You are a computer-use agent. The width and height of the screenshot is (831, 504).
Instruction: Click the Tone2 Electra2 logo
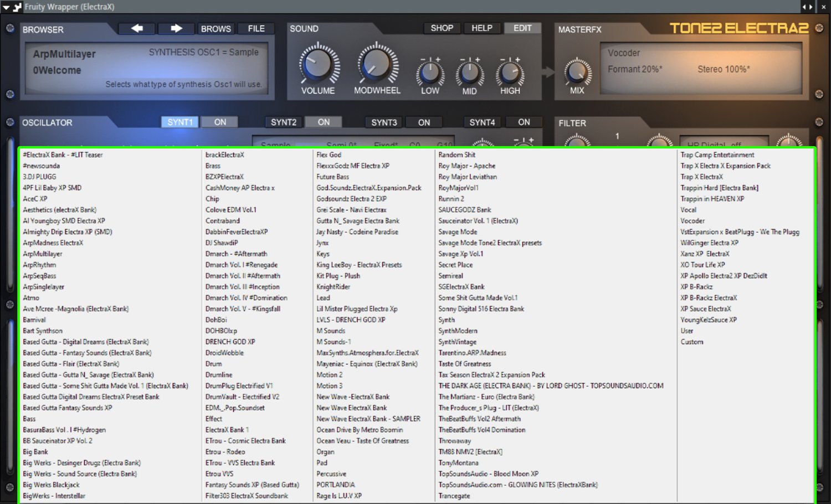(x=739, y=28)
